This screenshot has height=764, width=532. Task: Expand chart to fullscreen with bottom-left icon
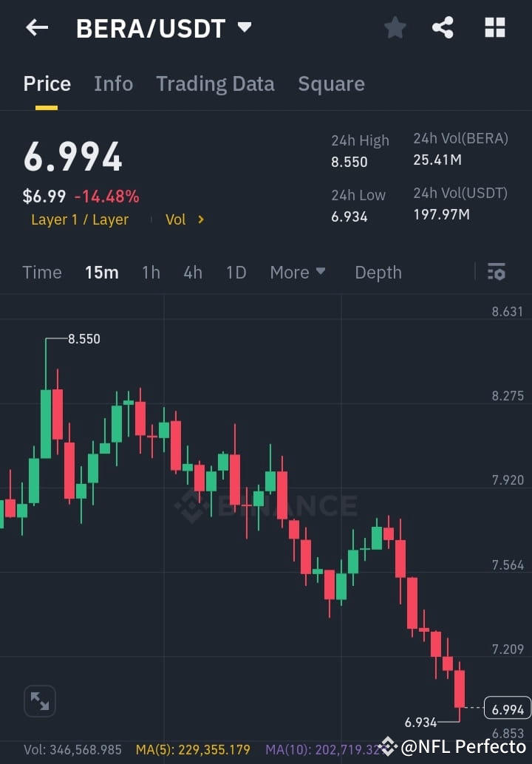(x=39, y=700)
